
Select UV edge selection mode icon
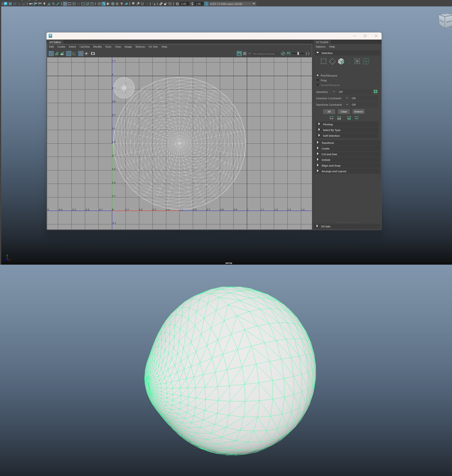pyautogui.click(x=332, y=61)
